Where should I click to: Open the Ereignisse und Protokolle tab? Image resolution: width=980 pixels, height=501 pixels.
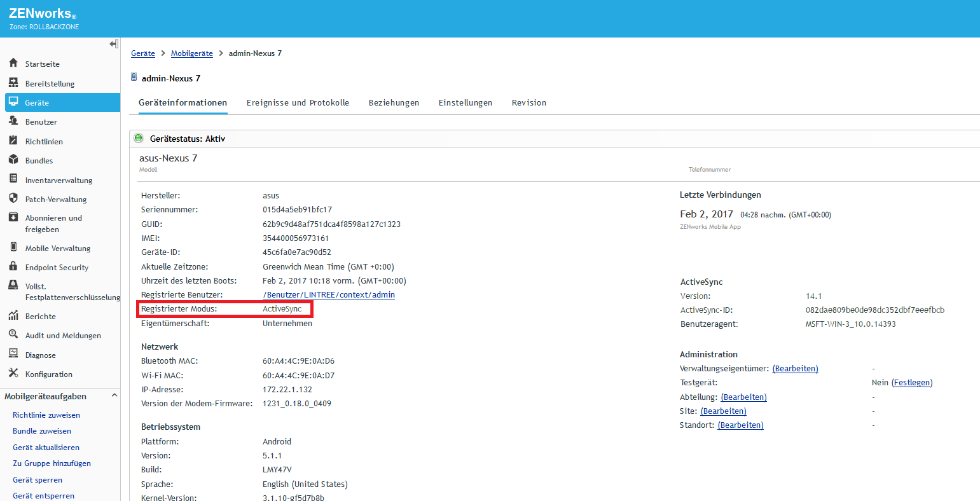click(298, 102)
